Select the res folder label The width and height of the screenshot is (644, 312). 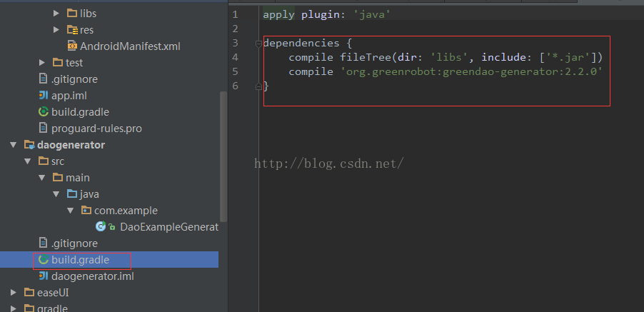[86, 30]
